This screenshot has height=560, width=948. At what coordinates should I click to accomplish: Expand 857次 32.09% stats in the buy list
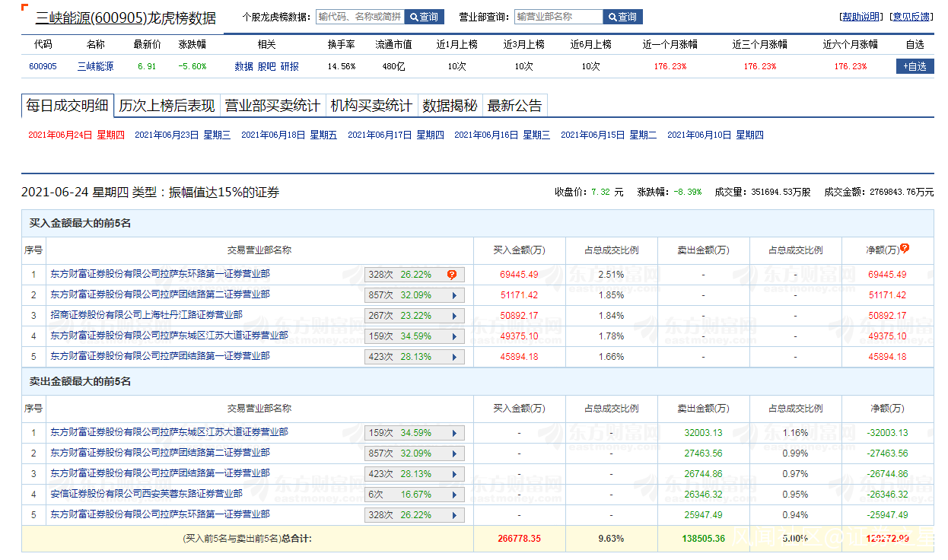(455, 295)
